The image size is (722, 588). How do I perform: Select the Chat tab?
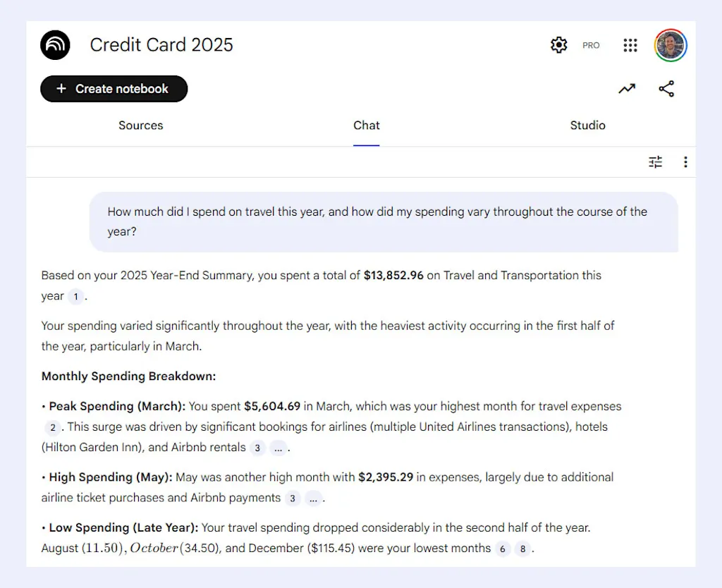(x=366, y=125)
